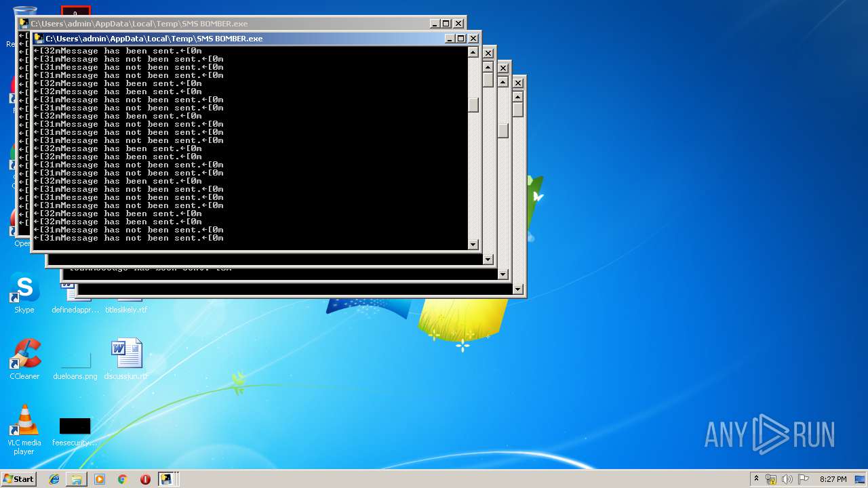The image size is (868, 488).
Task: Select the feesecurity black thumbnail file
Action: click(75, 431)
